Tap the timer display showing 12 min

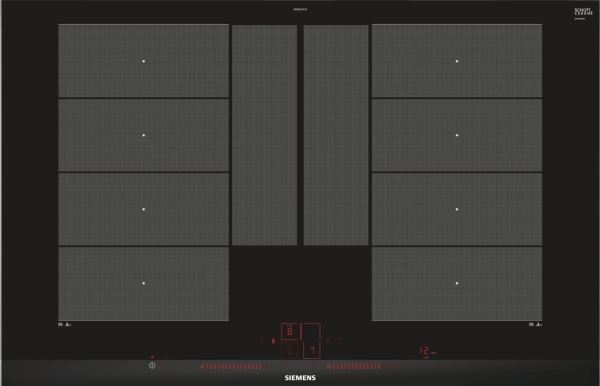pyautogui.click(x=428, y=351)
